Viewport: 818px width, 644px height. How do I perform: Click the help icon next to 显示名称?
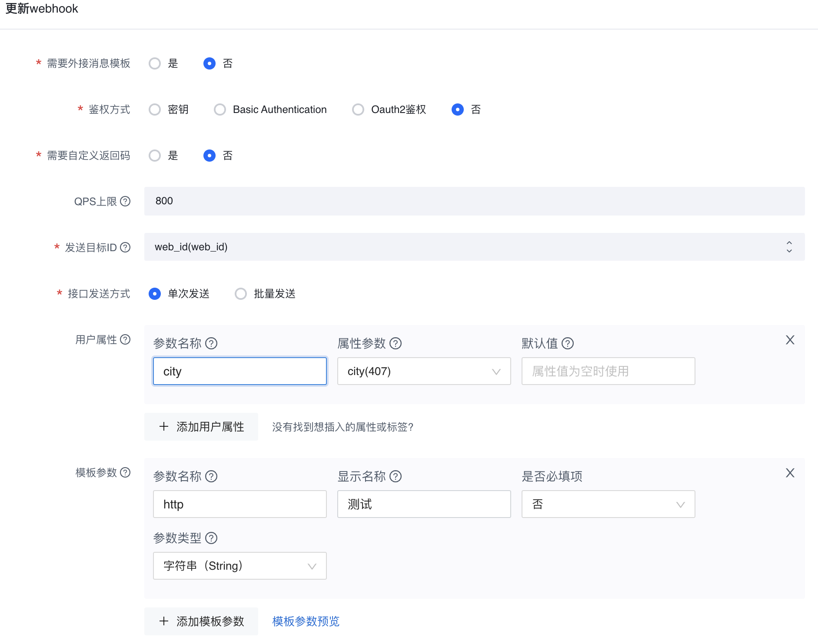tap(396, 476)
